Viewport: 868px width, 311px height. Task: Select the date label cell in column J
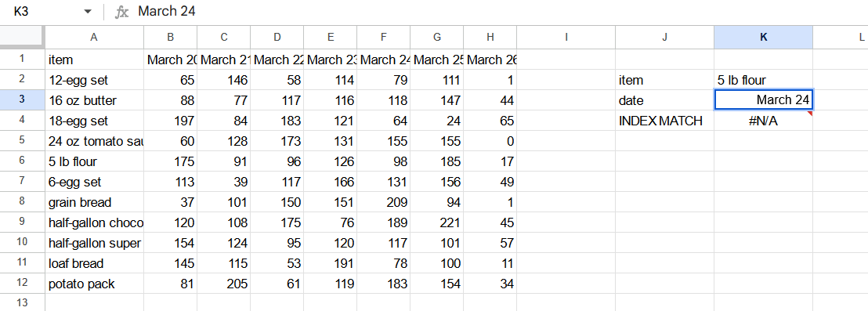tap(664, 100)
